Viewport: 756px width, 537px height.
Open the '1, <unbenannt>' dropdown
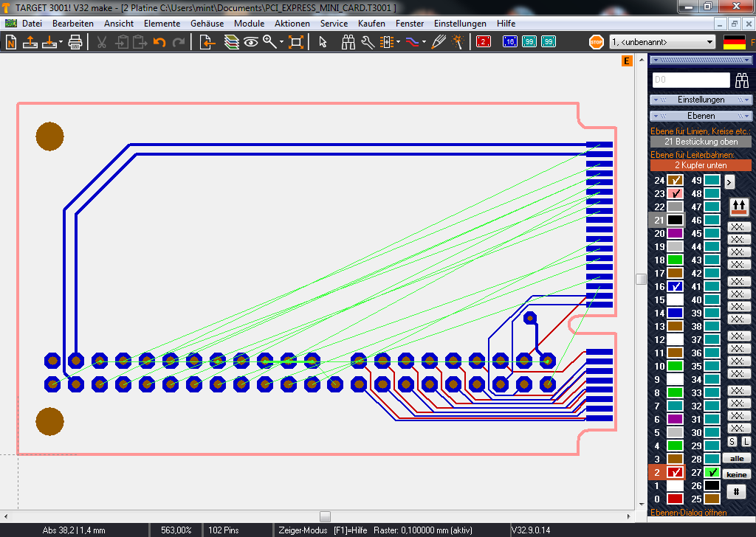click(662, 42)
